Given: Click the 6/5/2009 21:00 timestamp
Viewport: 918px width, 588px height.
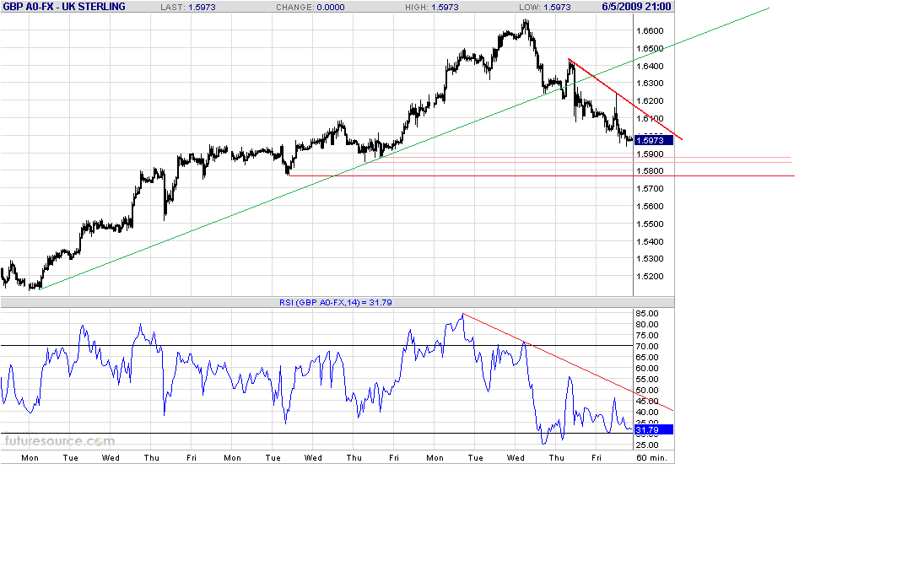Looking at the screenshot, I should [636, 7].
